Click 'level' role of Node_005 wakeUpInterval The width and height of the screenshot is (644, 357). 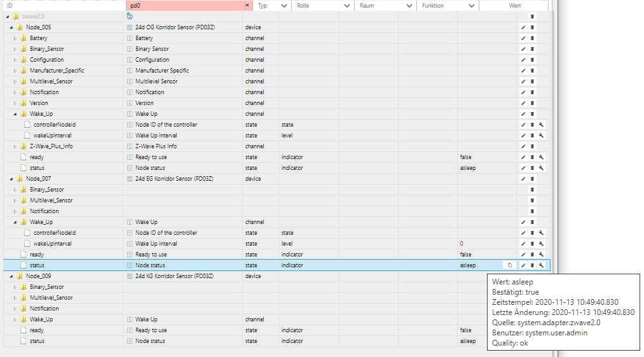click(x=287, y=136)
